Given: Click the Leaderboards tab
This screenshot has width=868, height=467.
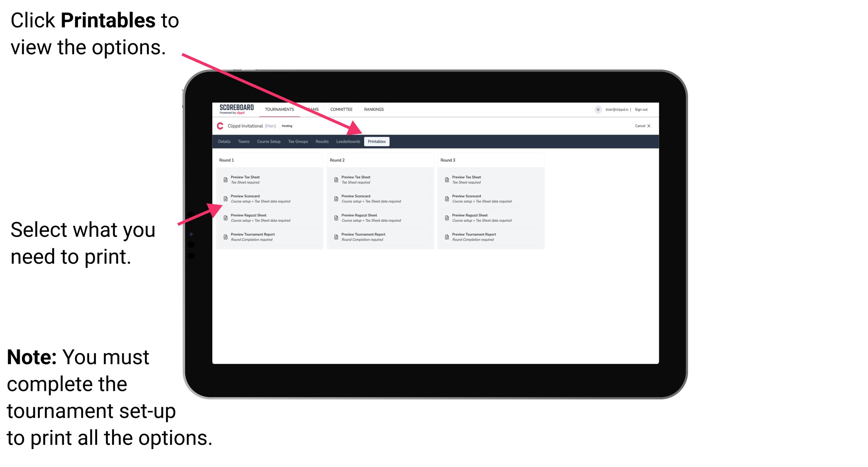Looking at the screenshot, I should pyautogui.click(x=347, y=142).
